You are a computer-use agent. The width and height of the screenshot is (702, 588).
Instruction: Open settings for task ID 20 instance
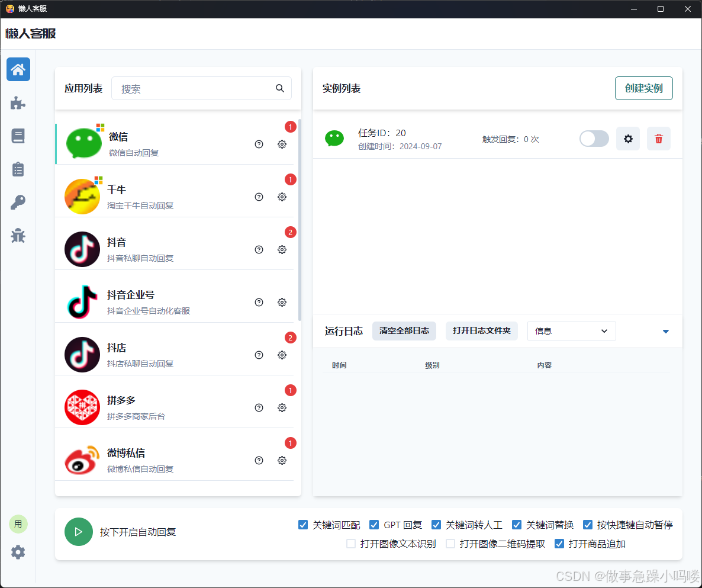pos(628,139)
